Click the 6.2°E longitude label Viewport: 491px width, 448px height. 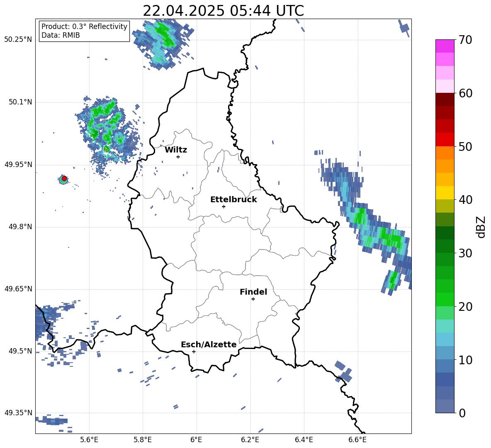pyautogui.click(x=250, y=440)
